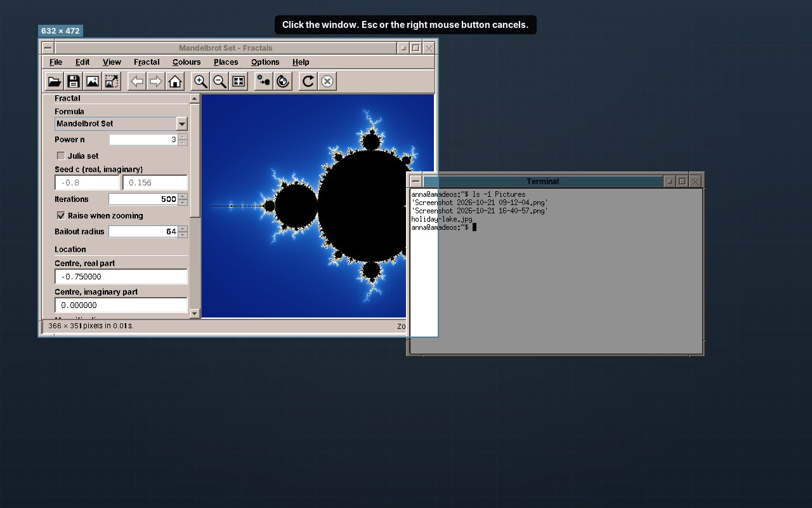This screenshot has width=812, height=508.
Task: Go forward to next view arrow
Action: click(x=156, y=81)
